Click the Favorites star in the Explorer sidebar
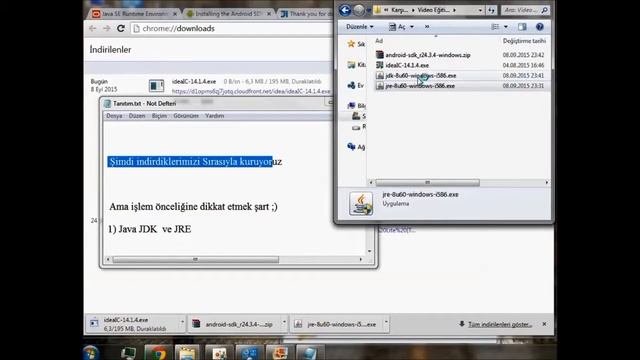 click(x=351, y=44)
